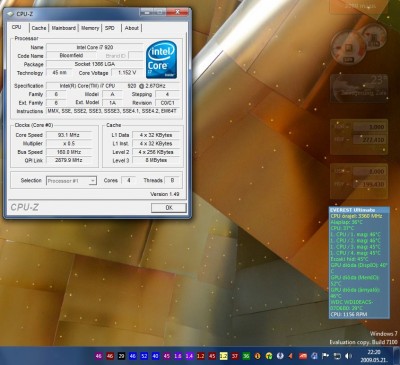Screen dimensions: 400x365
Task: Switch to the Memory tab
Action: pyautogui.click(x=90, y=28)
